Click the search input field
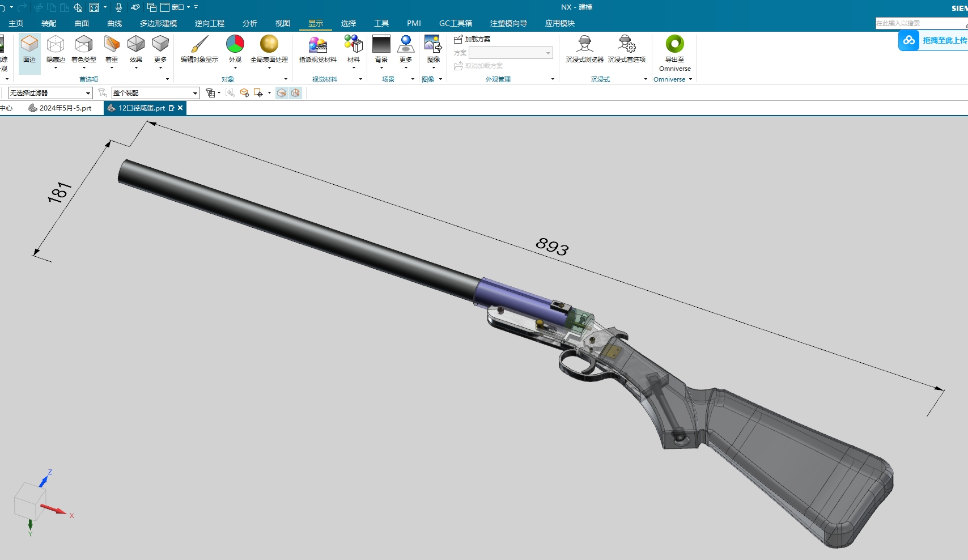Screen dimensions: 968x560 (x=922, y=23)
